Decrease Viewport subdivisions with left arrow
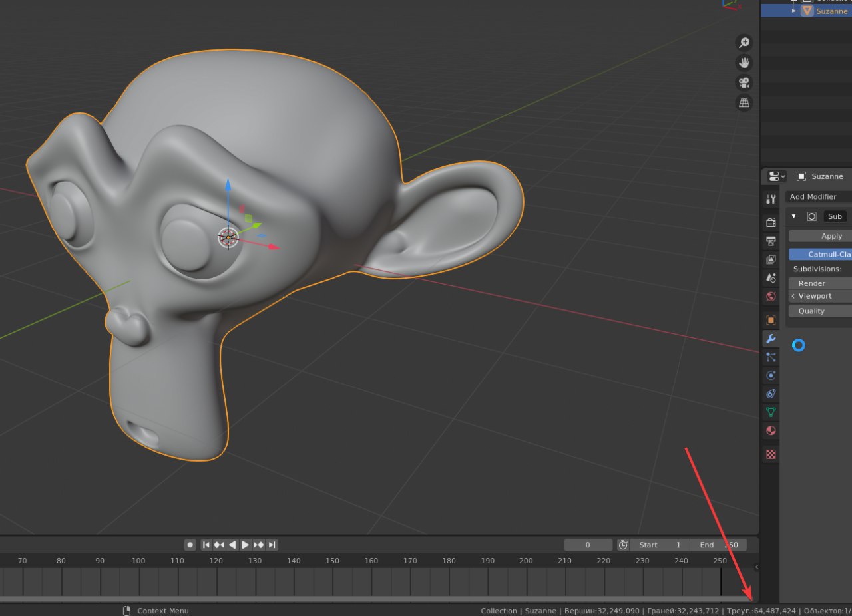The image size is (852, 616). click(793, 296)
